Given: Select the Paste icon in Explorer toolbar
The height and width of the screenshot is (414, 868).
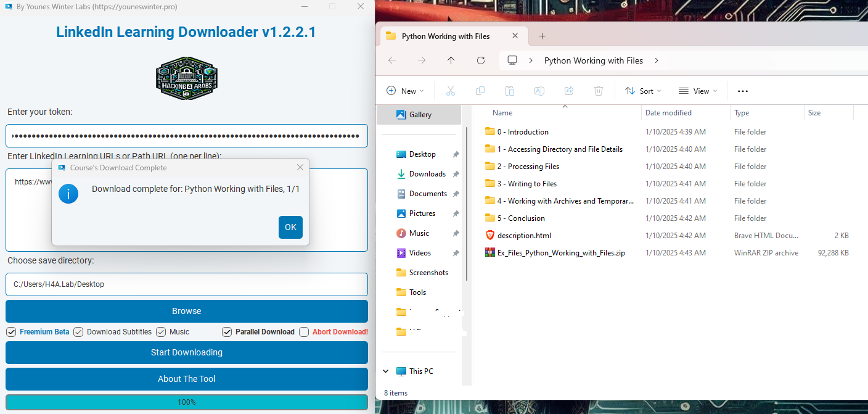Looking at the screenshot, I should (510, 91).
